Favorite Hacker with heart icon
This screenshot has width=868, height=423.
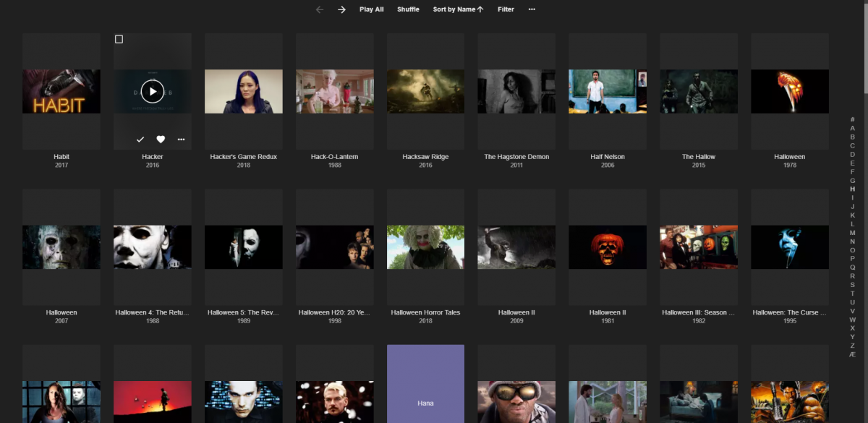click(161, 139)
